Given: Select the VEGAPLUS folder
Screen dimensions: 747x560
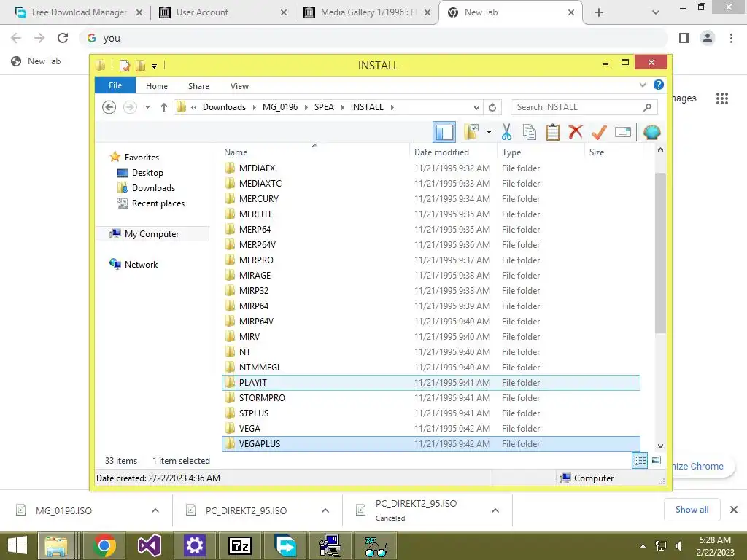Looking at the screenshot, I should pyautogui.click(x=430, y=444).
